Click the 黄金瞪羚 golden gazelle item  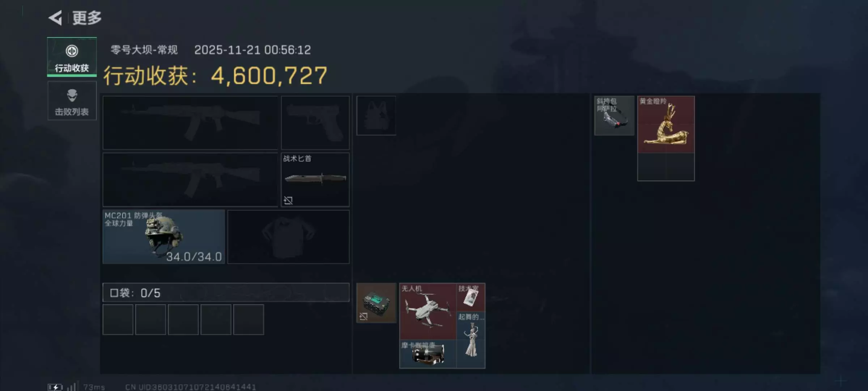click(666, 124)
